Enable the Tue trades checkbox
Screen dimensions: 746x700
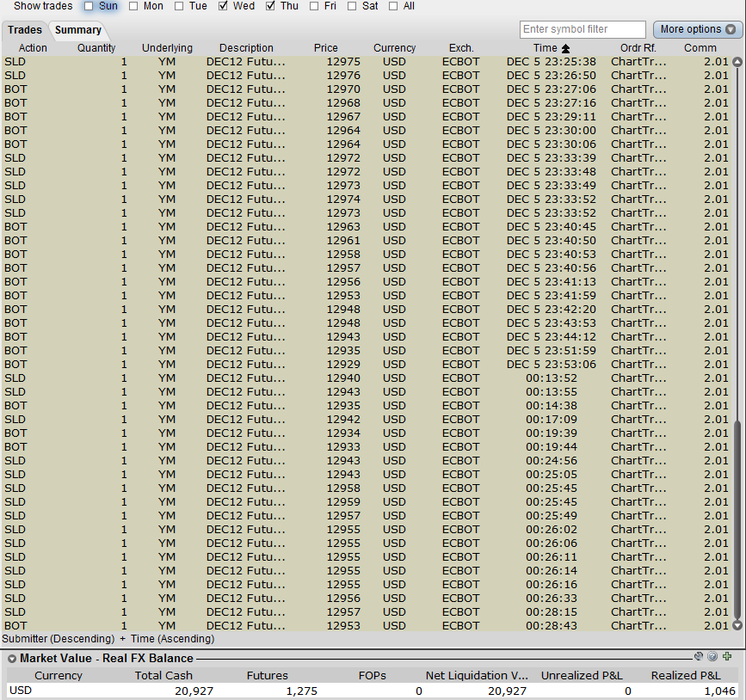(x=179, y=6)
